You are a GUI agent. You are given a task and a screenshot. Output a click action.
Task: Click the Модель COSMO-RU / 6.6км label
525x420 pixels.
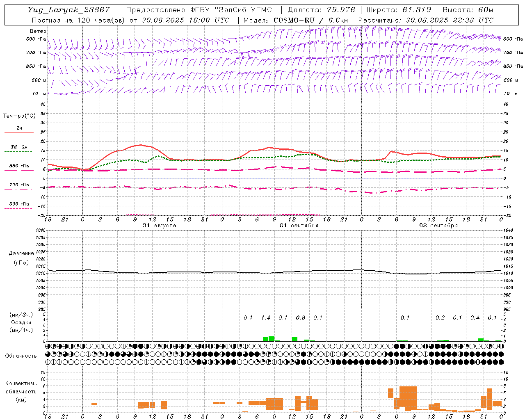pyautogui.click(x=296, y=20)
